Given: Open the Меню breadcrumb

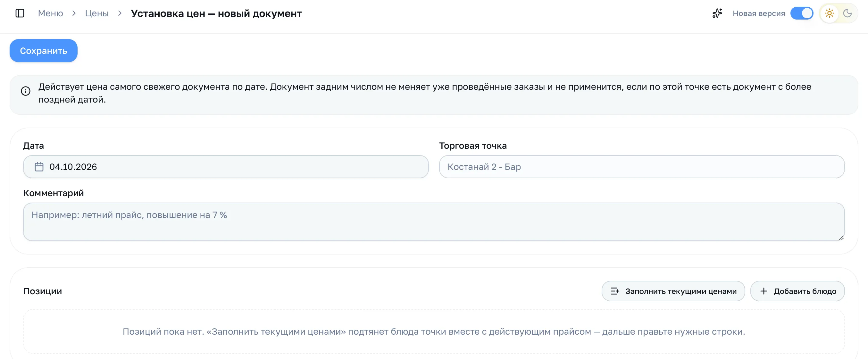Looking at the screenshot, I should pos(51,13).
